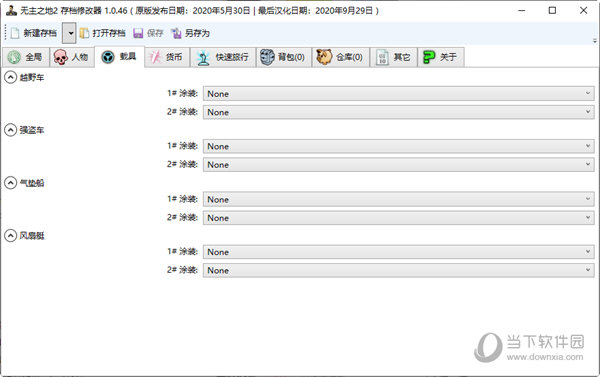Switch to the 背包(0) backpack tab
This screenshot has height=377, width=600.
(x=283, y=57)
